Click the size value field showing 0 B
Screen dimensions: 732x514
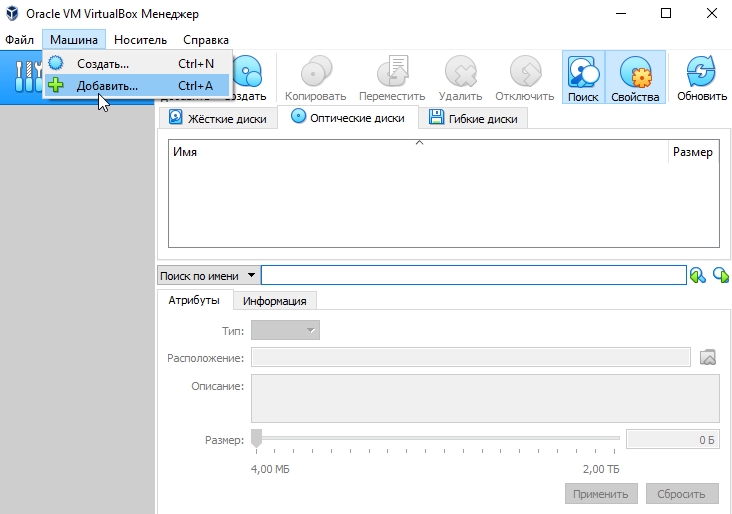tap(672, 440)
